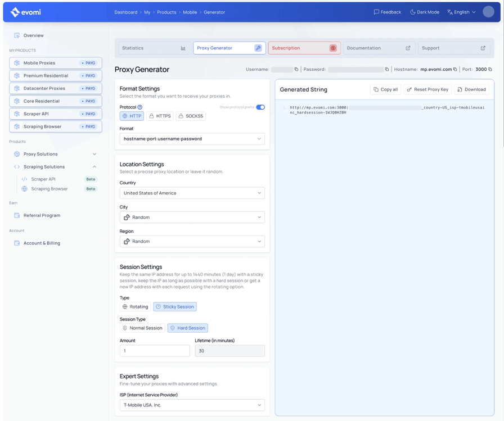Viewport: 504px width, 421px height.
Task: Click the Lifetime in minutes field
Action: coord(230,351)
